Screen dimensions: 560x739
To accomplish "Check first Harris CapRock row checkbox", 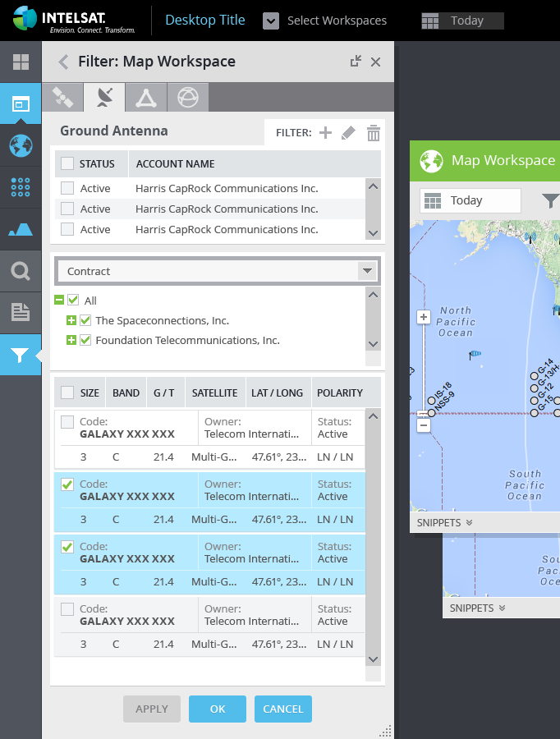I will coord(67,188).
